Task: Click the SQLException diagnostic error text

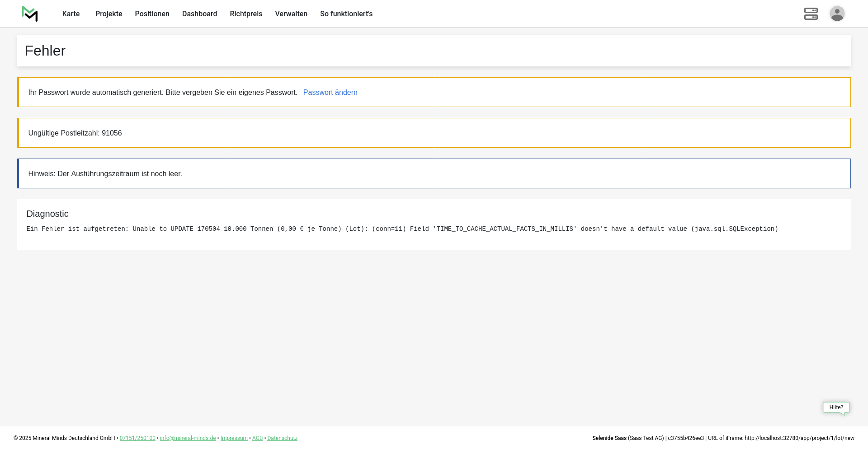Action: [402, 229]
